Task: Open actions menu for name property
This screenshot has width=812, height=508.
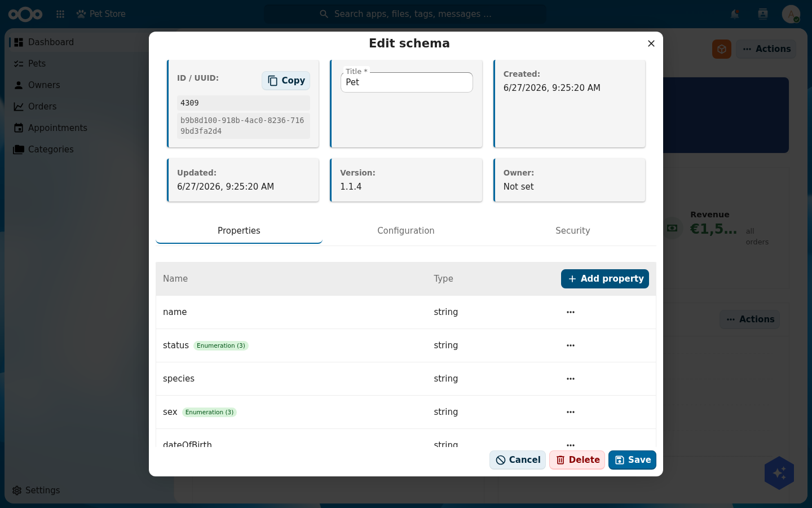Action: click(x=571, y=312)
